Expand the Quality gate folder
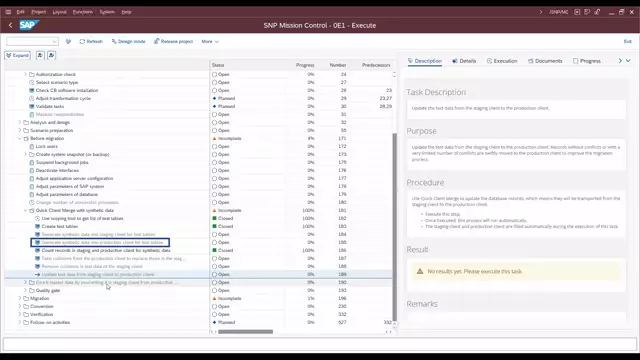This screenshot has width=640, height=360. pyautogui.click(x=25, y=290)
